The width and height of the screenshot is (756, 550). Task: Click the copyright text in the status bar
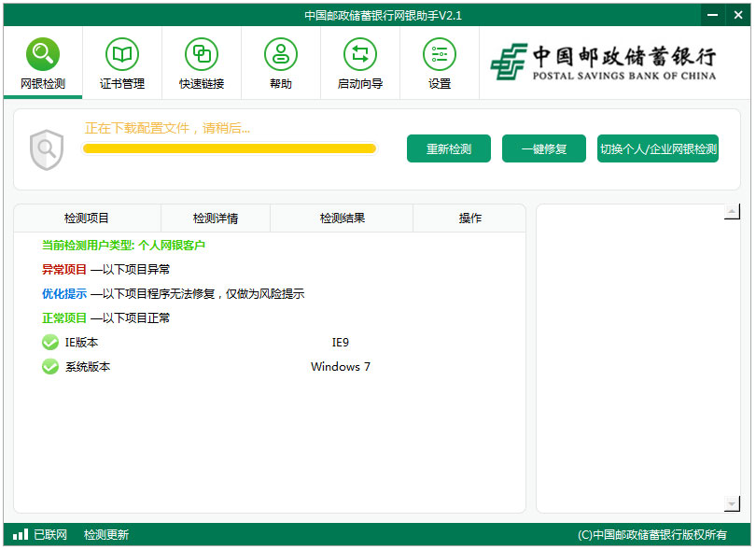652,534
